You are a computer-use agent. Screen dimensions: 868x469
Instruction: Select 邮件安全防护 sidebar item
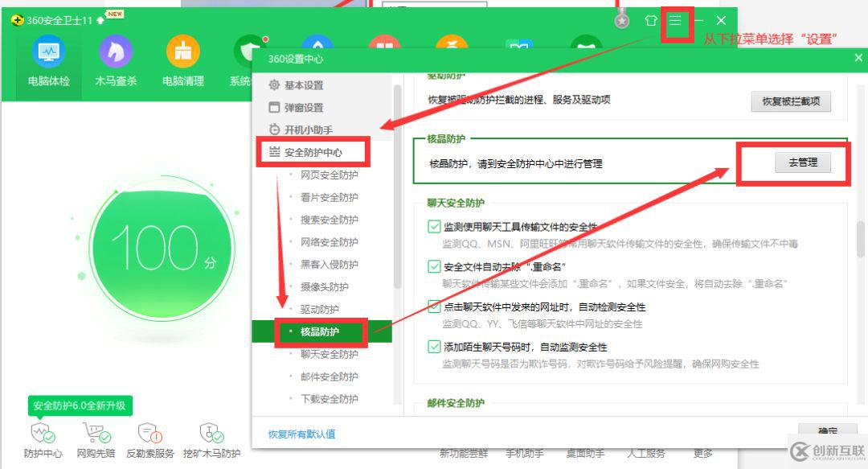(x=329, y=376)
